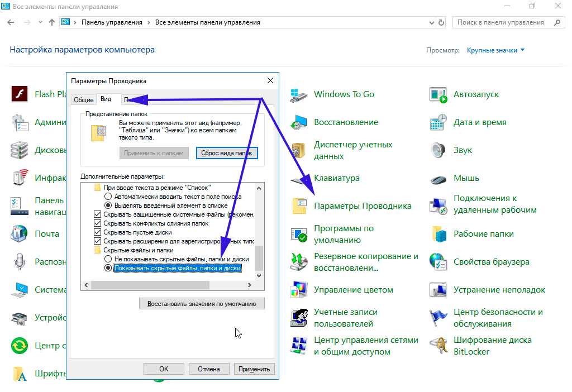Confirm dialog with OK button
Image resolution: width=572 pixels, height=392 pixels.
pos(164,369)
